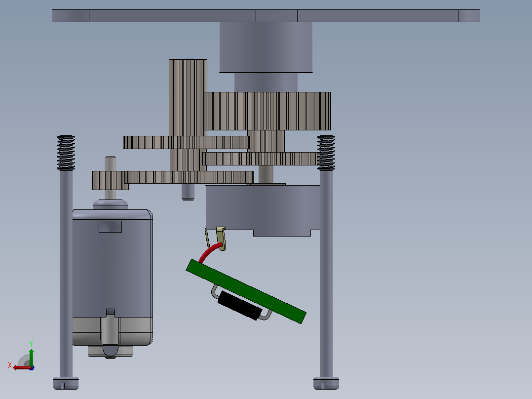532x399 pixels.
Task: Select the left screw head at the bottom
Action: (66, 383)
